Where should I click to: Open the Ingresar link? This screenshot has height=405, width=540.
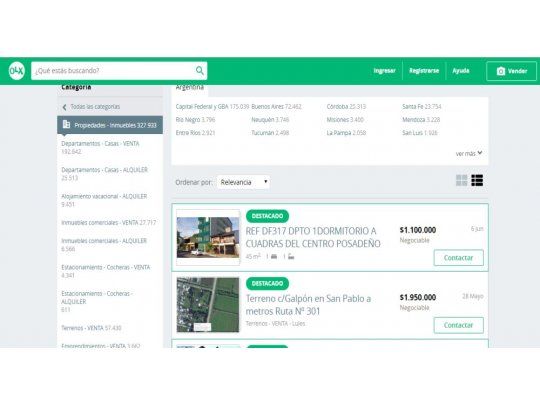[384, 71]
